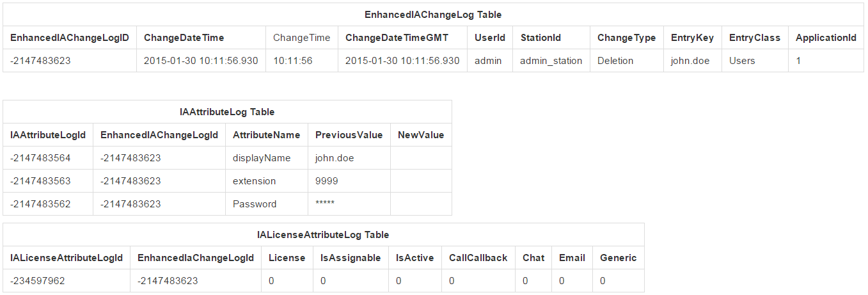The width and height of the screenshot is (868, 295).
Task: Click the -234597962 license log ID cell
Action: coord(37,281)
